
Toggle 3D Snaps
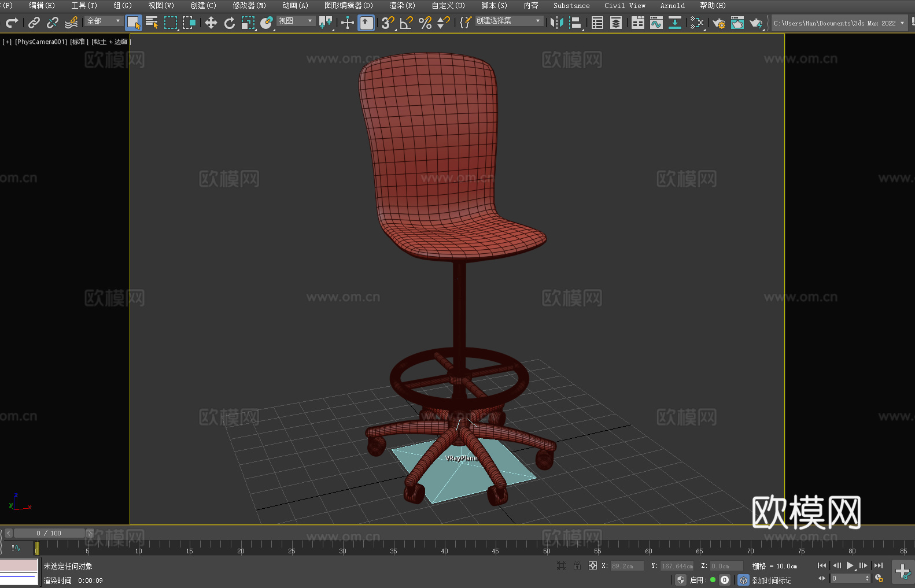[x=388, y=23]
